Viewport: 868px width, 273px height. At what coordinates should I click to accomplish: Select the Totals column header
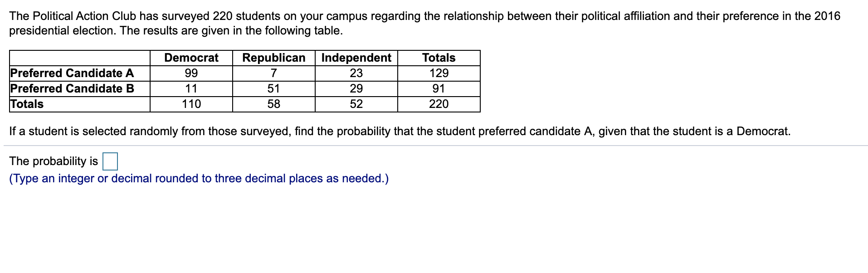coord(439,58)
